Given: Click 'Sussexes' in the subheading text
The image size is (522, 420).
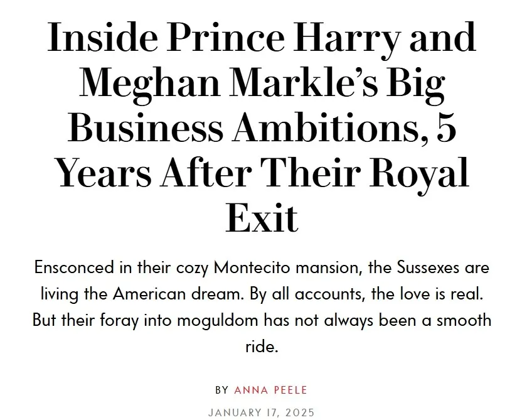Looking at the screenshot, I should [423, 267].
